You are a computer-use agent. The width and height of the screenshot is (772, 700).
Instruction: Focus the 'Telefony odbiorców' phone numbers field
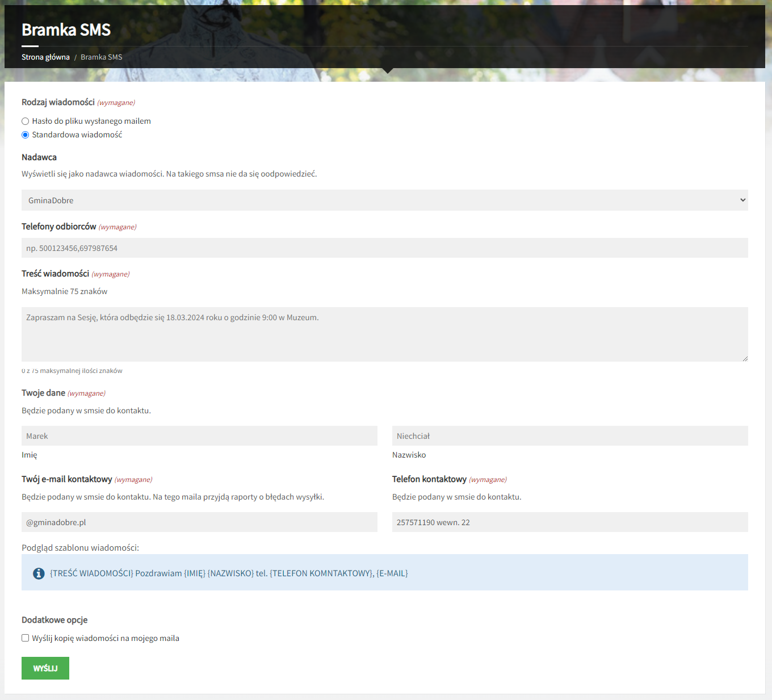pyautogui.click(x=384, y=248)
